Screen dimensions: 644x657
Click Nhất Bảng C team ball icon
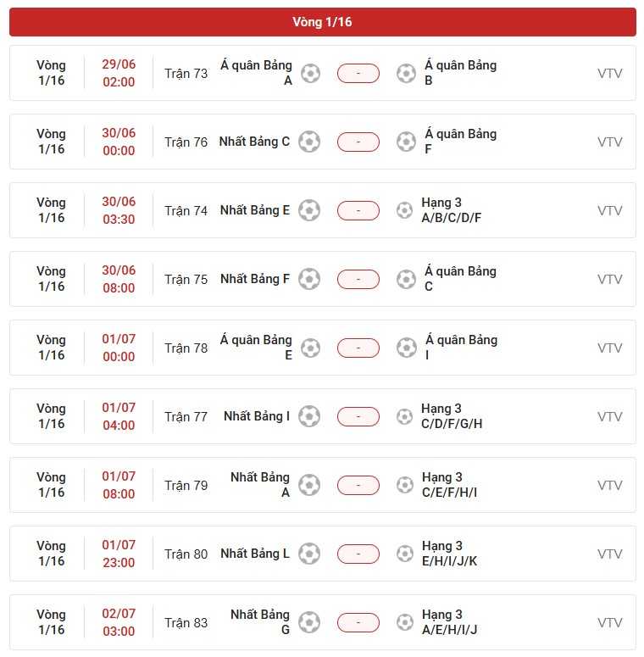coord(309,142)
